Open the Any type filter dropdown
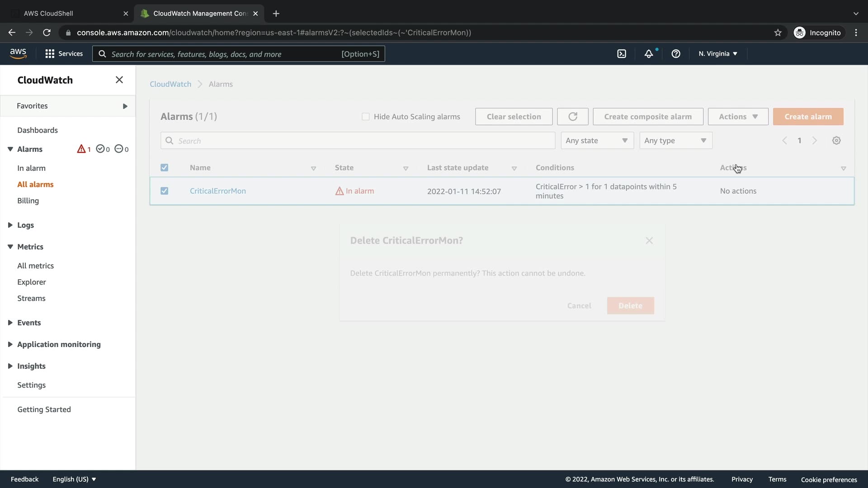Screen dimensions: 868x488 [675, 141]
